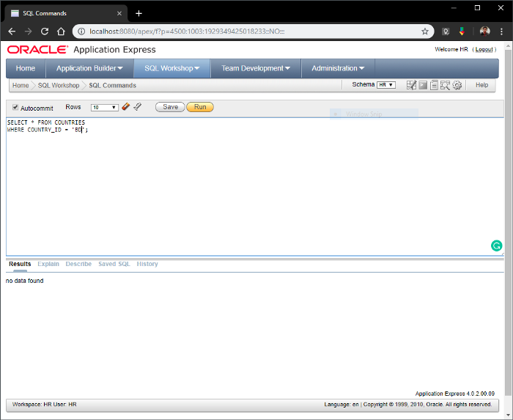Click the "WHERE COUNTRY_ID = 'BD';" line

click(48, 130)
